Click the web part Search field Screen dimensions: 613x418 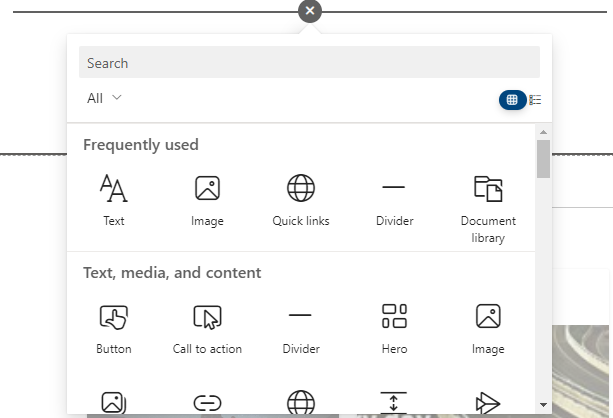[x=309, y=62]
